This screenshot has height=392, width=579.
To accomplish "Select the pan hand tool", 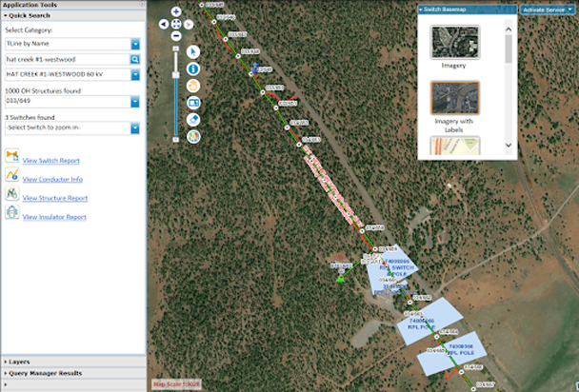I will pyautogui.click(x=193, y=86).
